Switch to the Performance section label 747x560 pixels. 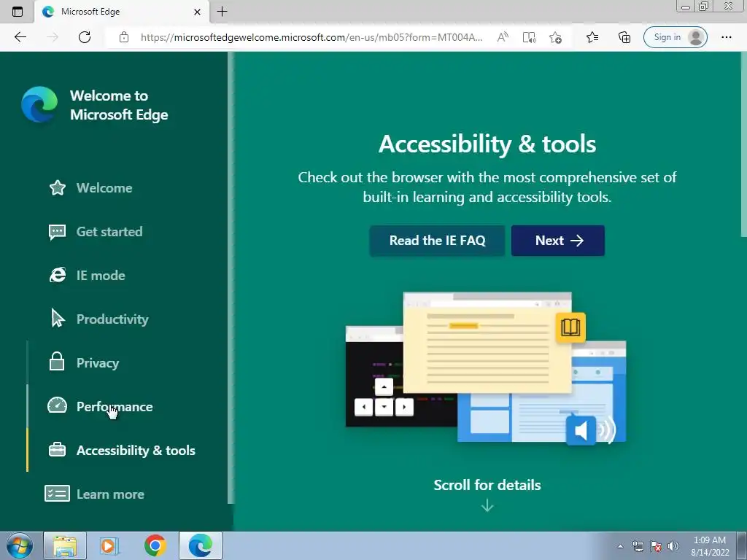point(115,407)
